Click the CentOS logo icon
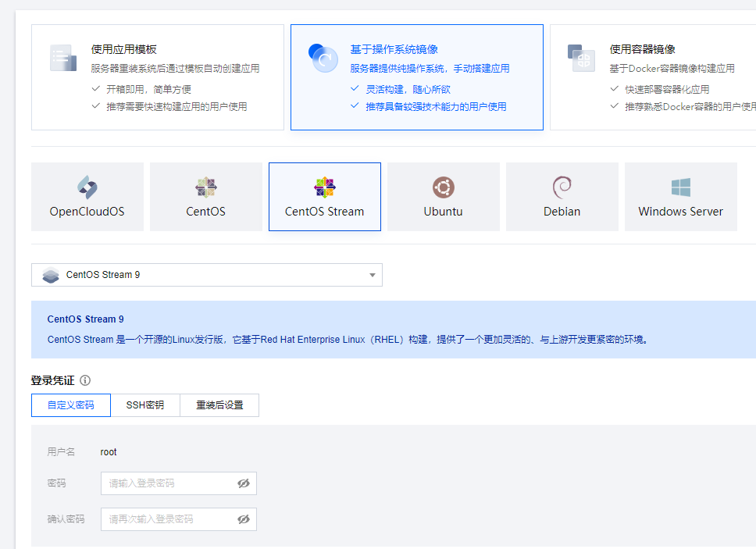Viewport: 756px width, 549px height. pyautogui.click(x=206, y=187)
